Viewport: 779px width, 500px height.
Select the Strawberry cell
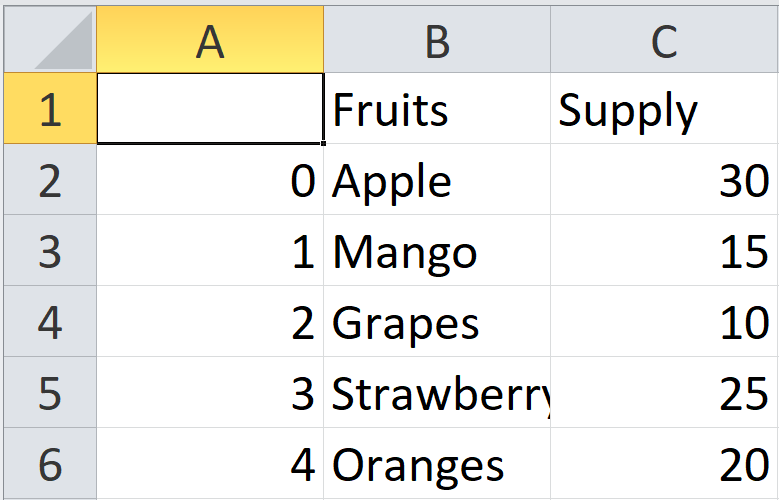point(437,392)
